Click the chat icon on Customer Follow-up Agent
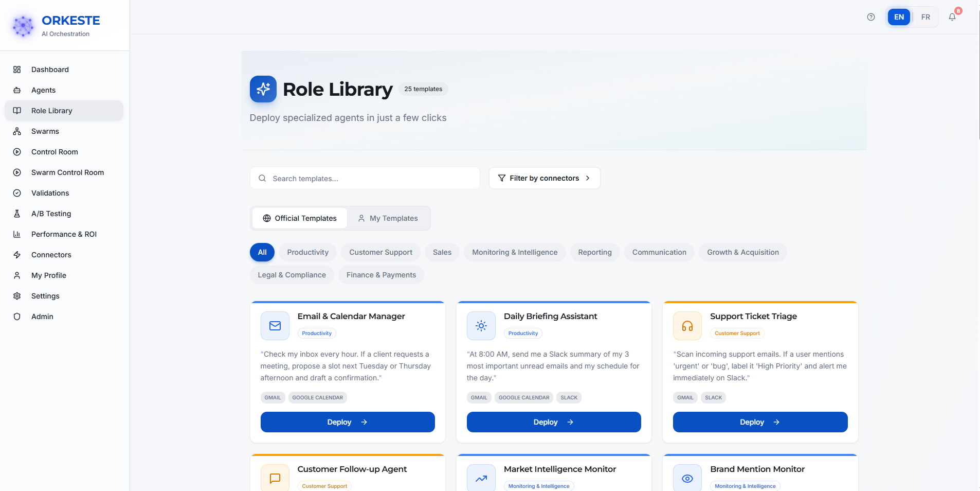This screenshot has width=980, height=491. pyautogui.click(x=275, y=478)
